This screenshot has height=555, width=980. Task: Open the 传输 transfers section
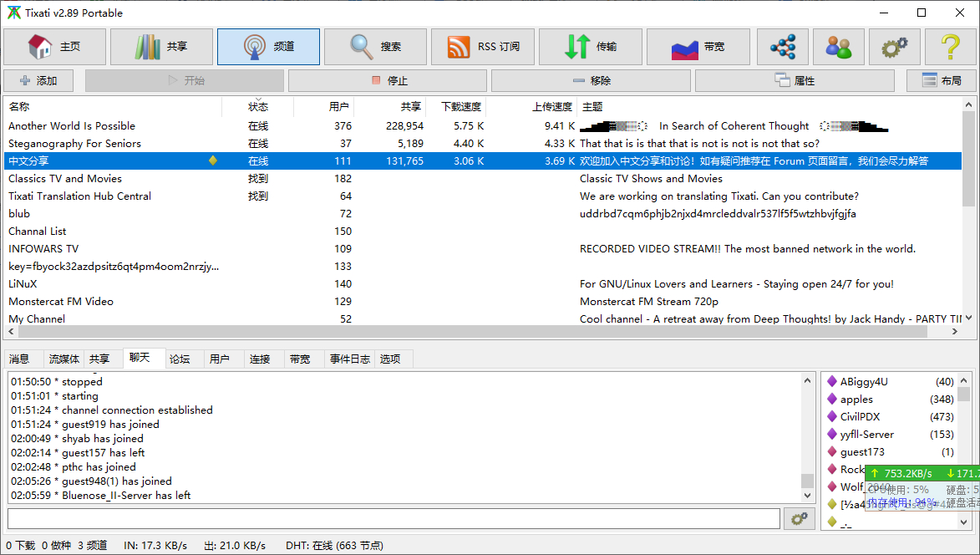click(591, 47)
